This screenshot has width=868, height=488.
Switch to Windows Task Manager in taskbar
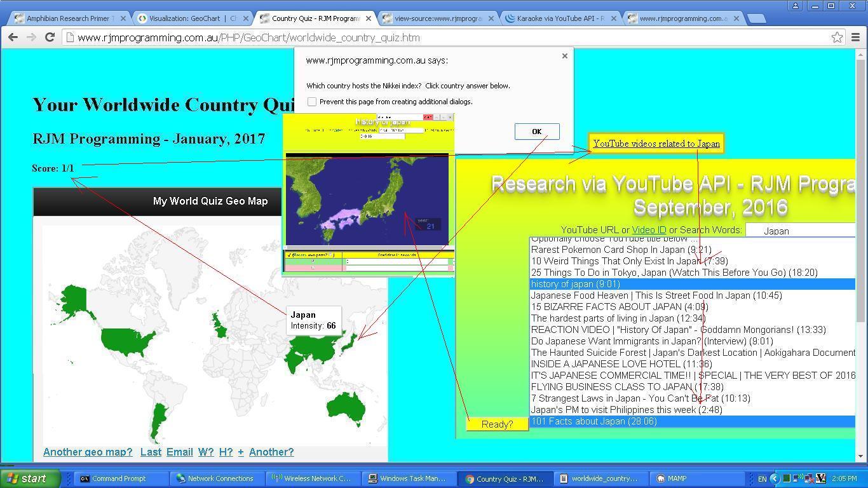pyautogui.click(x=408, y=478)
